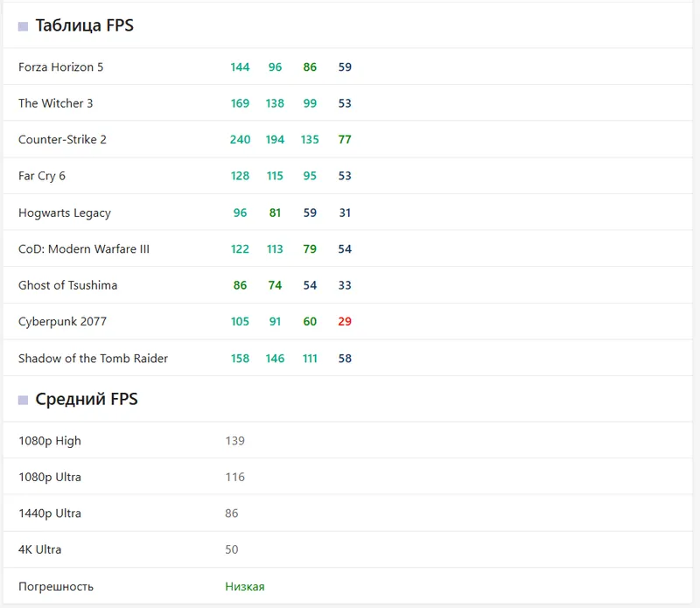The image size is (700, 608).
Task: Click Shadow of the Tomb Raider value 158
Action: point(240,358)
